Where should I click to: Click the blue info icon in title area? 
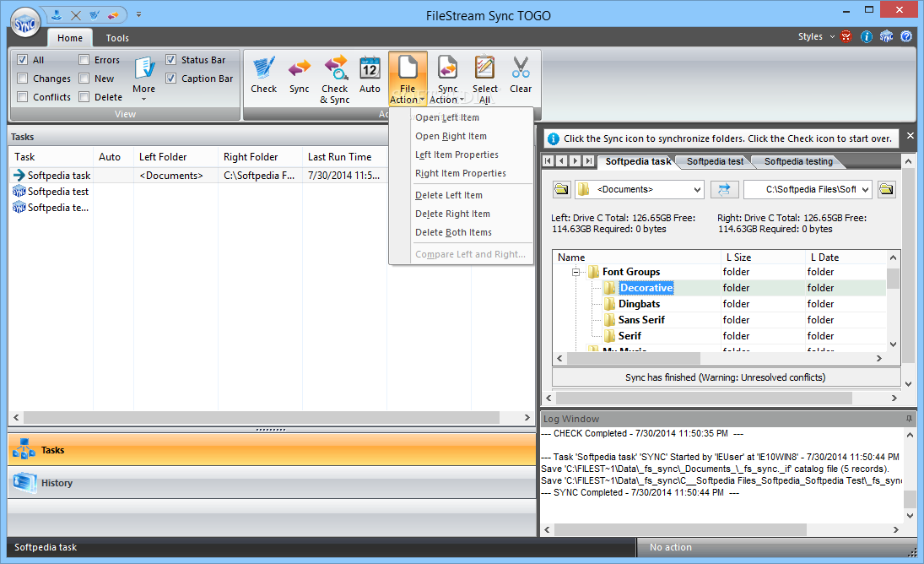[x=867, y=36]
